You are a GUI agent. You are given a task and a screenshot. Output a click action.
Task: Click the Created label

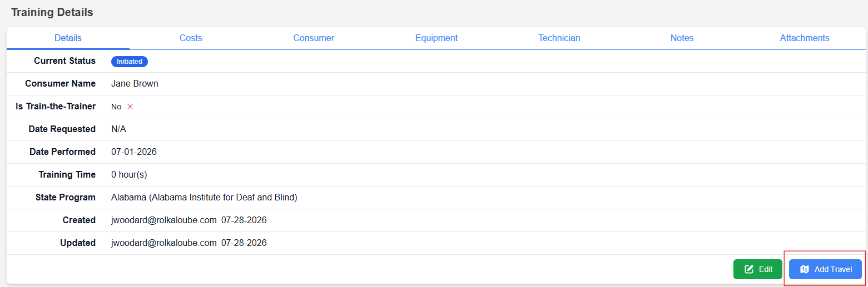[79, 220]
